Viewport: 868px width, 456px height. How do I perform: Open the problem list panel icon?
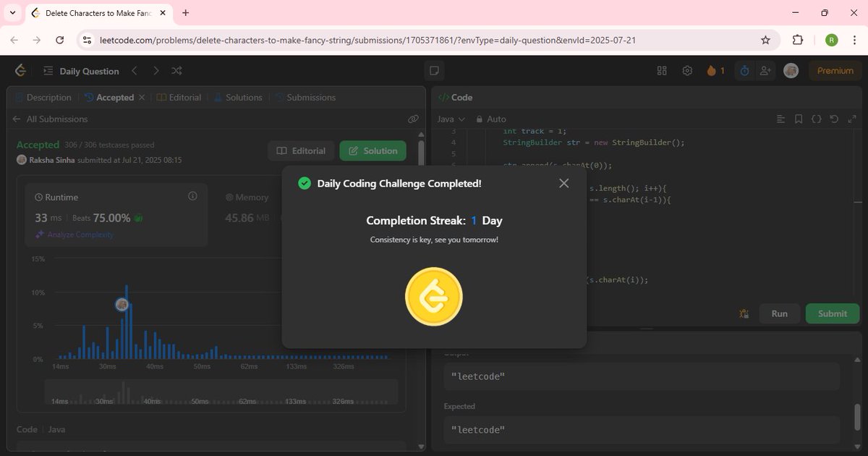point(48,71)
